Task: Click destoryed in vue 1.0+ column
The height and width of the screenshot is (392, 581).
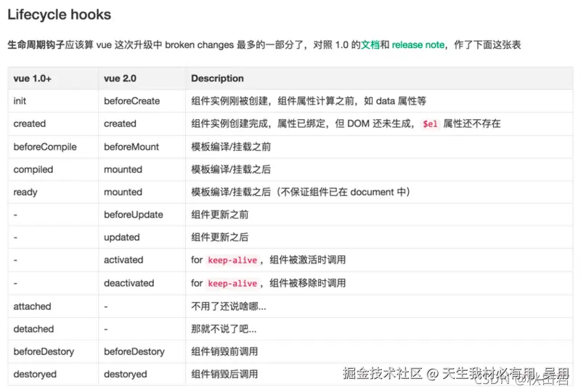Action: point(35,375)
